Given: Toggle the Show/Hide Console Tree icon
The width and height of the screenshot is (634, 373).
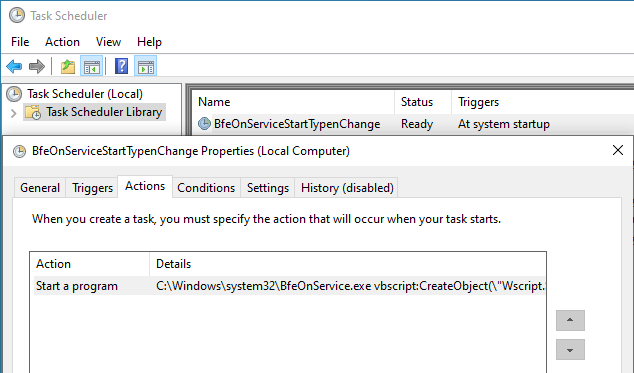Looking at the screenshot, I should click(92, 66).
